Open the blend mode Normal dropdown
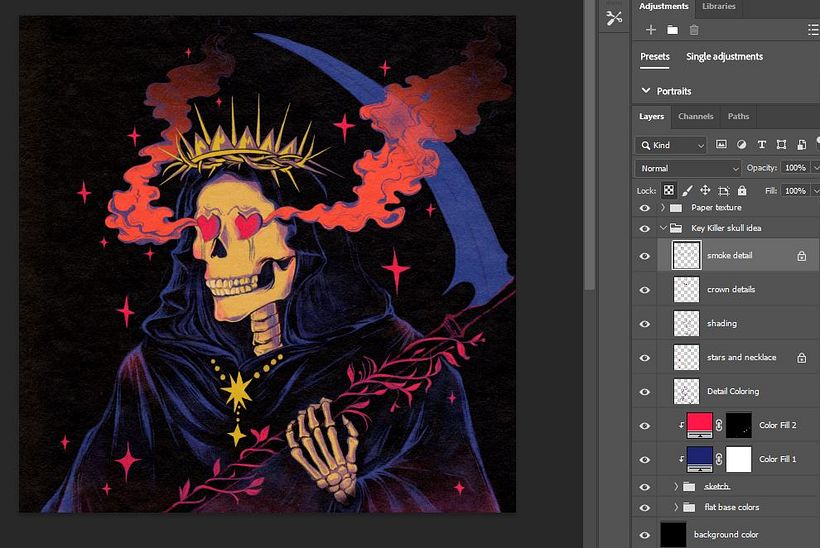The width and height of the screenshot is (820, 548). pyautogui.click(x=688, y=168)
